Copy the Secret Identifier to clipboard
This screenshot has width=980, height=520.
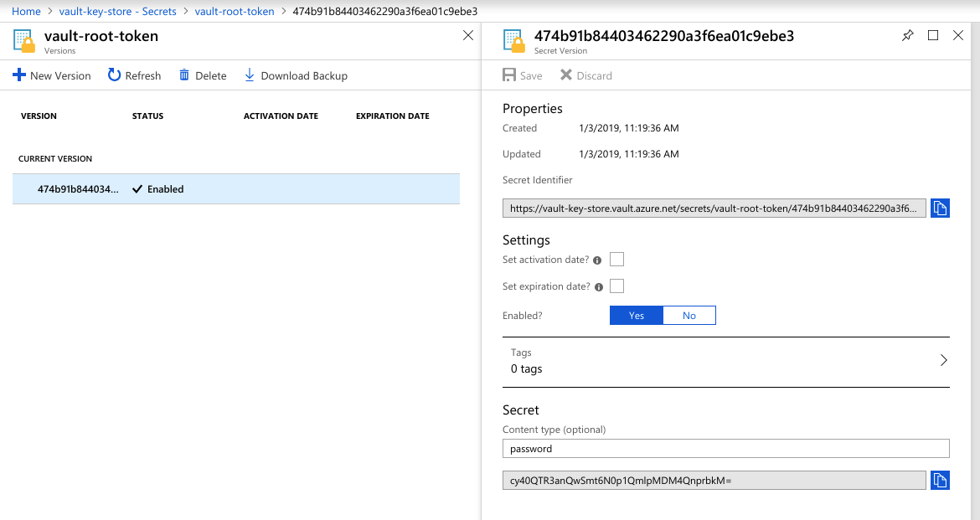(x=940, y=208)
